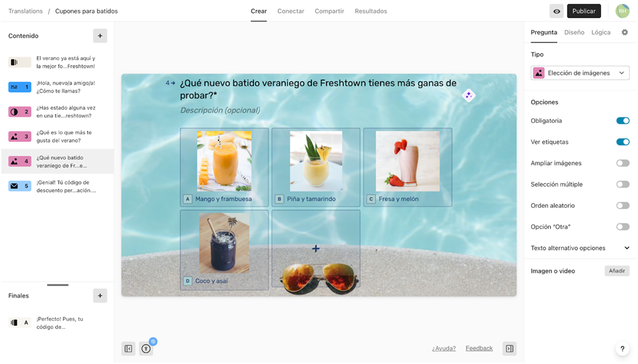Add new content with the Contenido plus
Viewport: 638px width, 364px height.
coord(100,36)
